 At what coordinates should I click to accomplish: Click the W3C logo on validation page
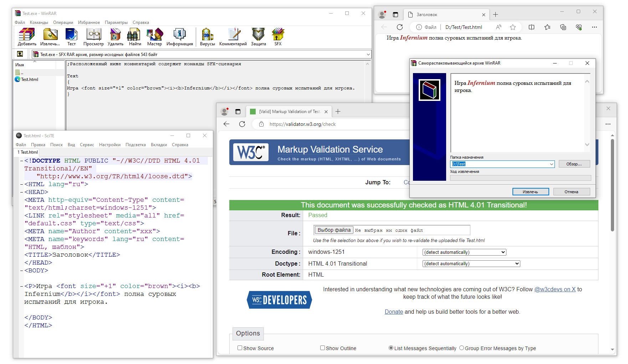coord(251,152)
